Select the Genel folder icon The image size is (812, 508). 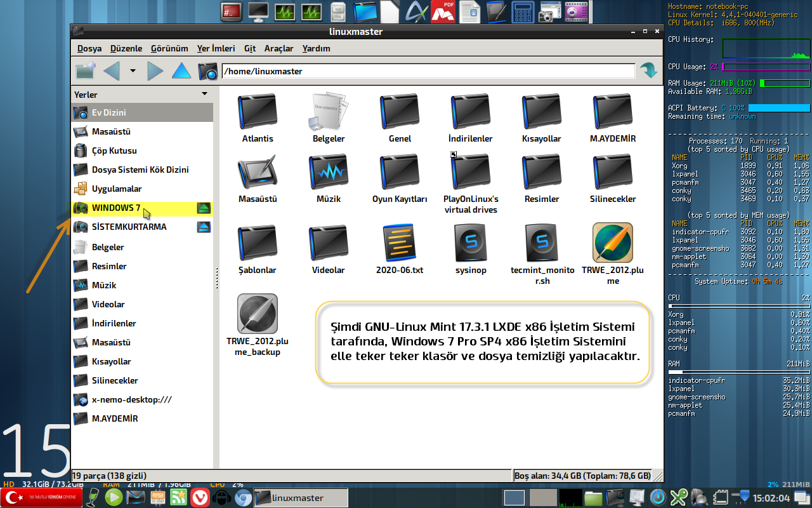(400, 112)
